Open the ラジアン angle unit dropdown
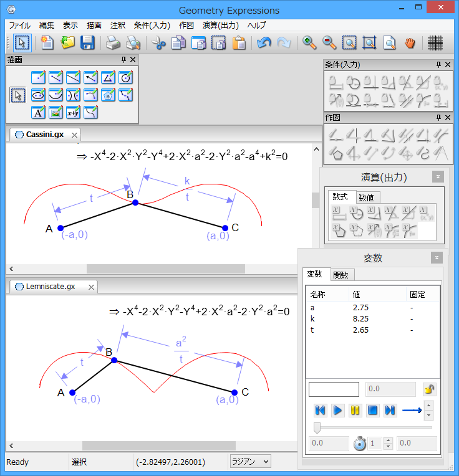459x476 pixels. tap(249, 462)
